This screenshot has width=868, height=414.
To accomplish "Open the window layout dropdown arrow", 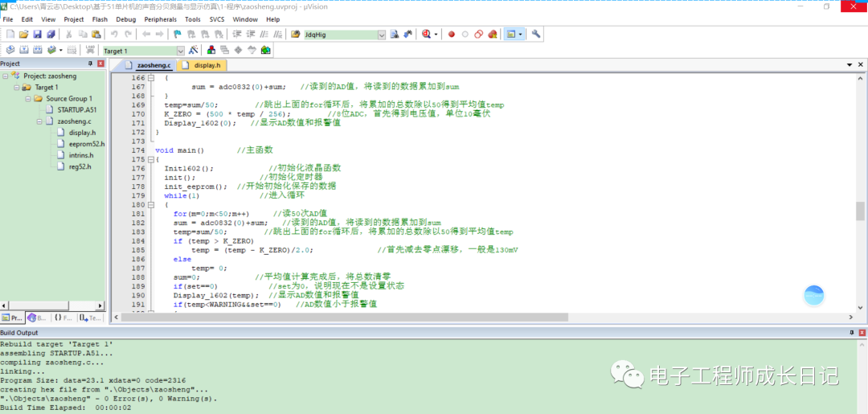I will pos(520,35).
